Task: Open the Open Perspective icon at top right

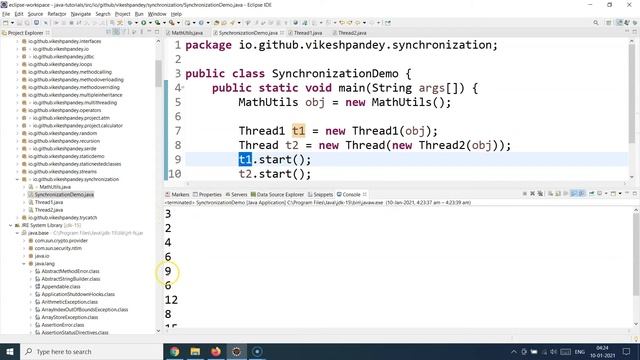Action: pyautogui.click(x=608, y=23)
